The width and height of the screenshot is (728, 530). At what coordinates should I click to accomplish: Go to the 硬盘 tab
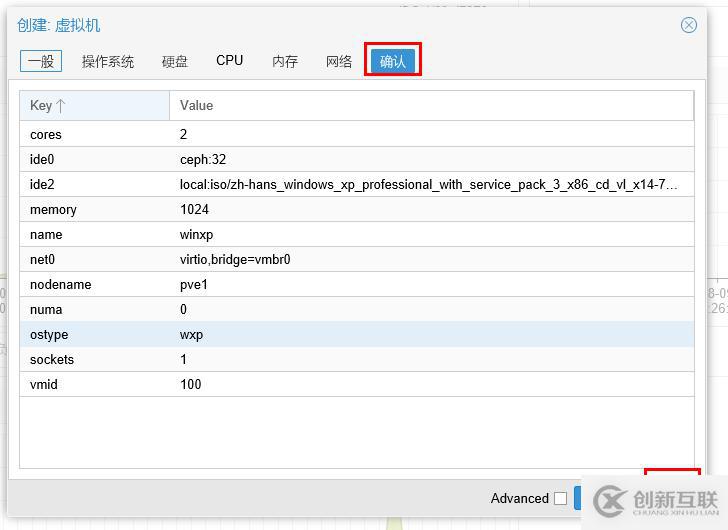click(x=175, y=61)
